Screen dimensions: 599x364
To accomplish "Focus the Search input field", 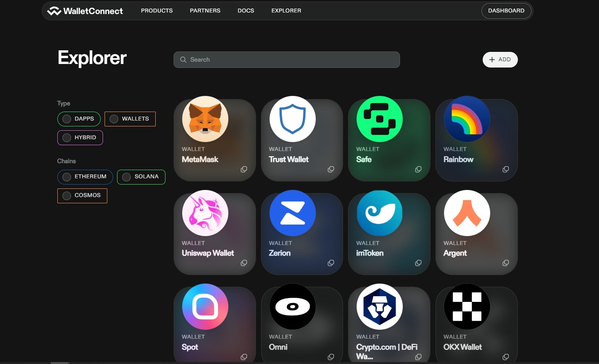I will [x=287, y=60].
